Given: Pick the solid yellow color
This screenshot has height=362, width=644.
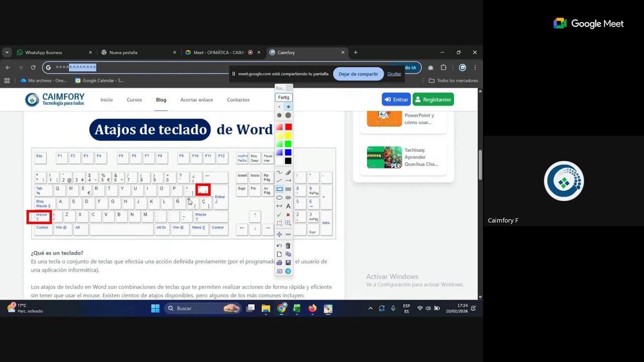Looking at the screenshot, I should pos(288,135).
